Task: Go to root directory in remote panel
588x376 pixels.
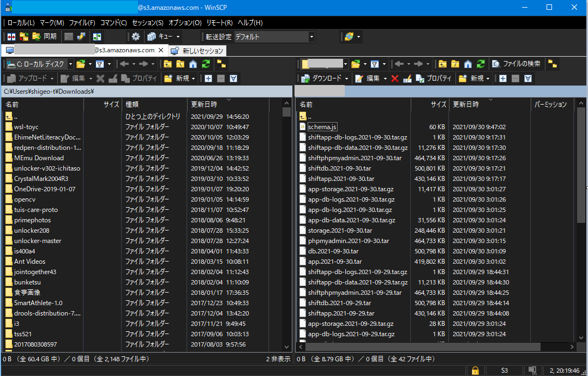Action: (455, 64)
